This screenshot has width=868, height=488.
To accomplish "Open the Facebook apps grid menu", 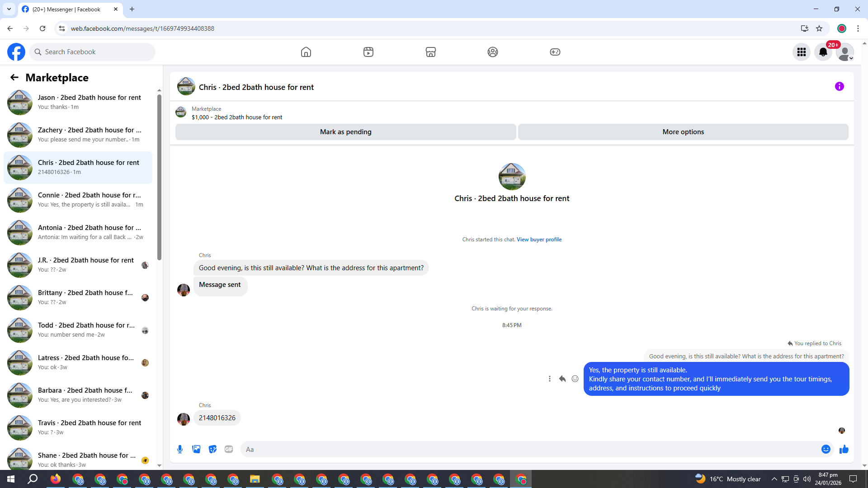I will (802, 52).
